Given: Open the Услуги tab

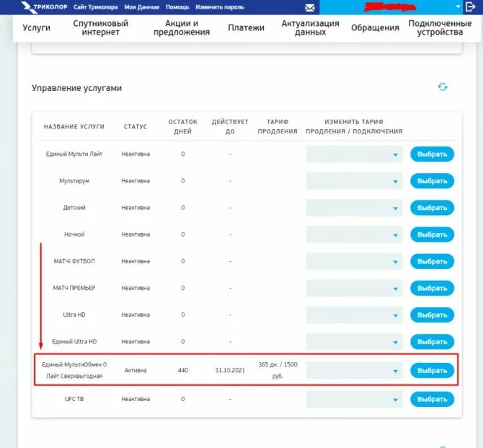Looking at the screenshot, I should tap(36, 27).
